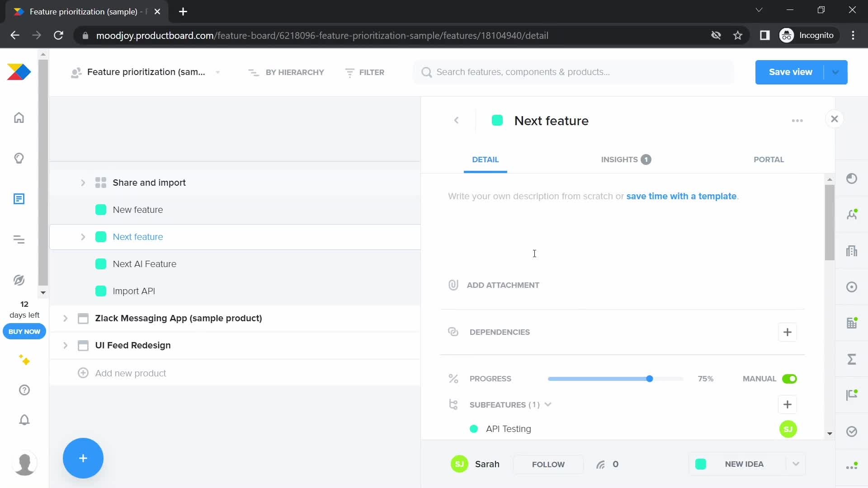Expand the SUBFEATURES section chevron
The height and width of the screenshot is (488, 868).
pos(548,404)
